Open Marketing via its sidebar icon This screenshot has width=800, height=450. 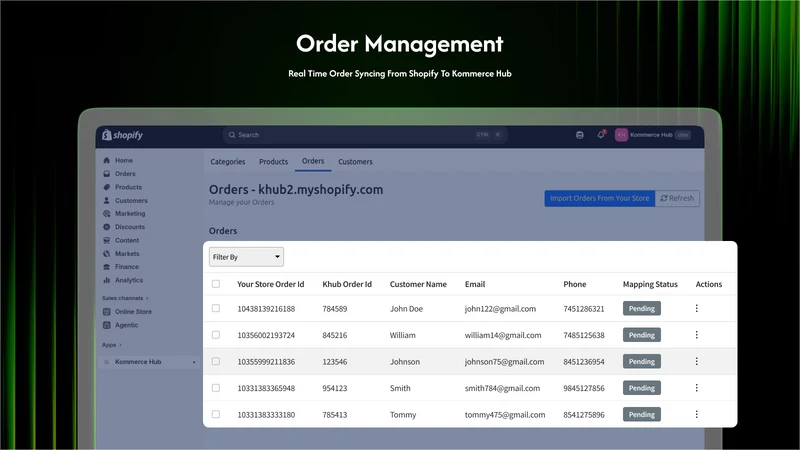(x=107, y=214)
